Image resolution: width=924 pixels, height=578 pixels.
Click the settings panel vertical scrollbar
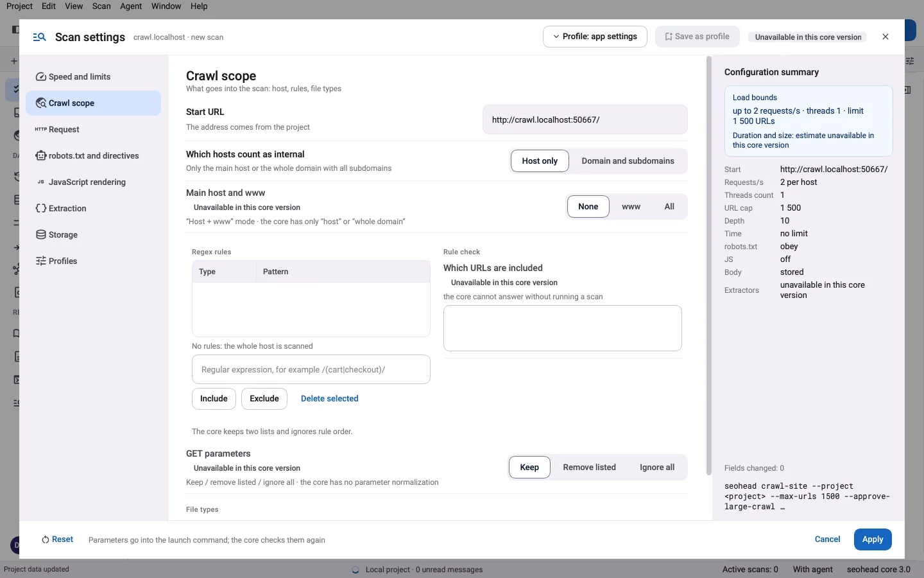(x=709, y=267)
